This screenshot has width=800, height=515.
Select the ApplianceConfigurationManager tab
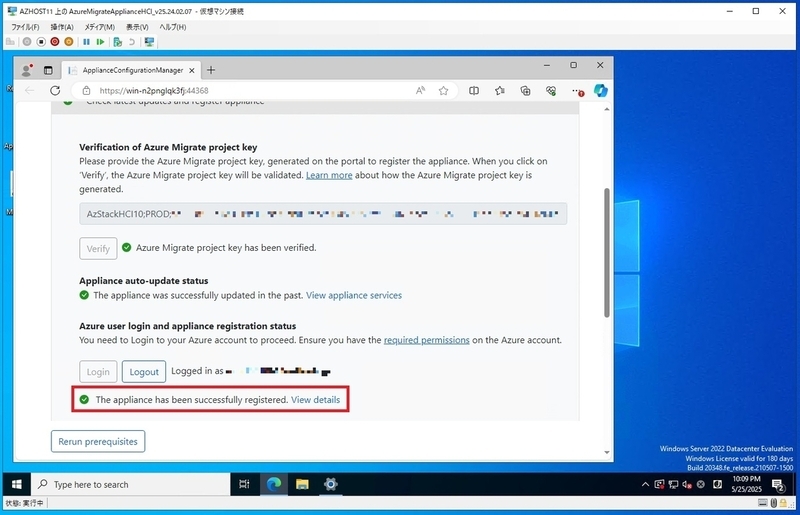tap(132, 70)
